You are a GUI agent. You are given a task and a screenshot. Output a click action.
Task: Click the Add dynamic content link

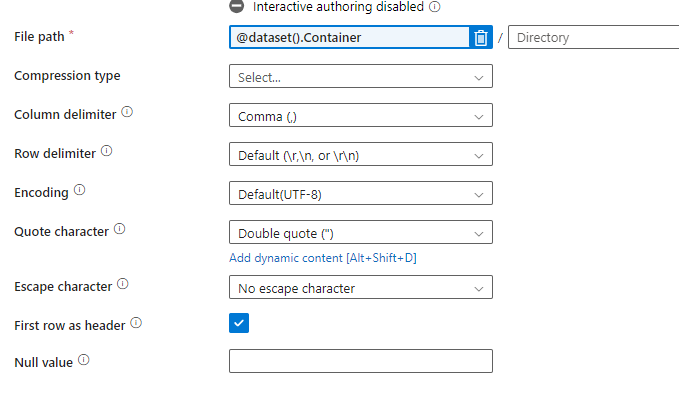322,259
